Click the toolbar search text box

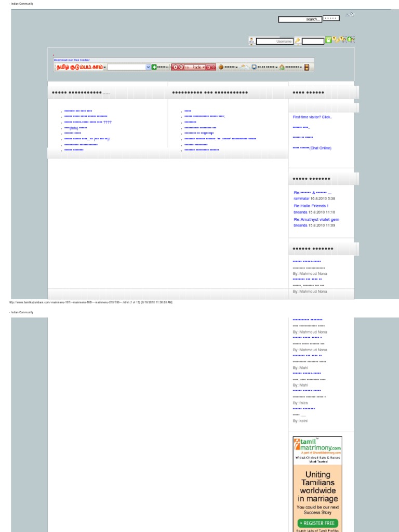pyautogui.click(x=127, y=67)
